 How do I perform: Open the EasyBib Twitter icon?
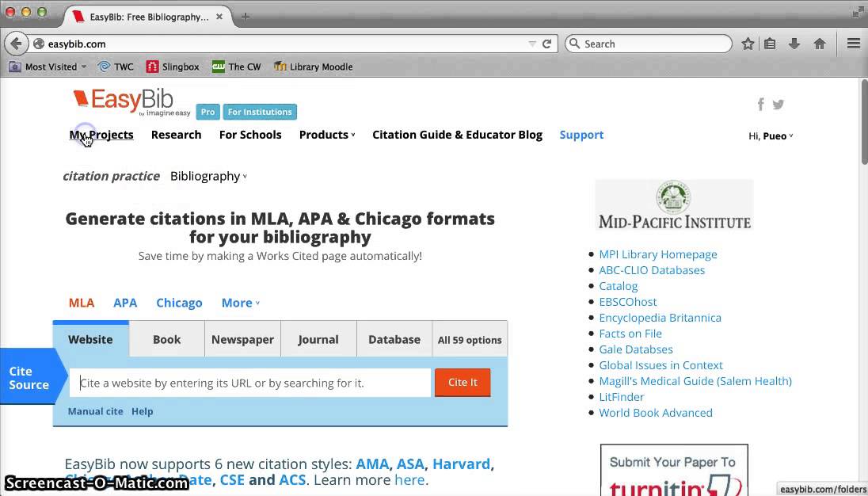[779, 104]
